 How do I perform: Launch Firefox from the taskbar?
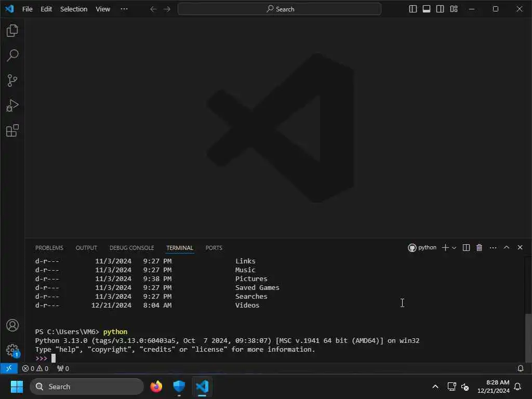(156, 387)
